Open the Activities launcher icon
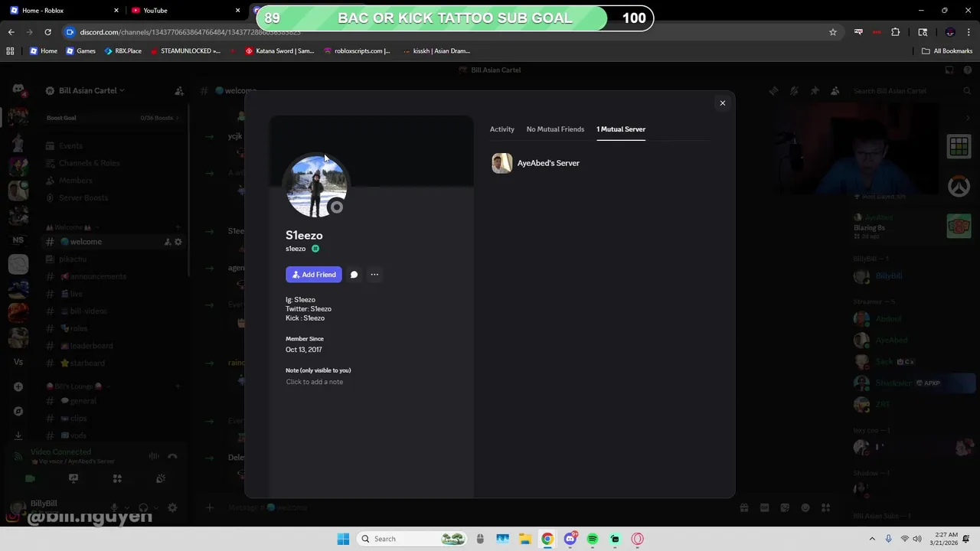The image size is (980, 551). tap(117, 479)
